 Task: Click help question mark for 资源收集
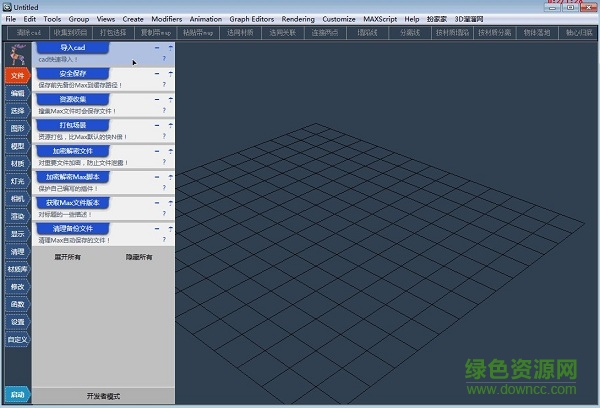(x=164, y=108)
